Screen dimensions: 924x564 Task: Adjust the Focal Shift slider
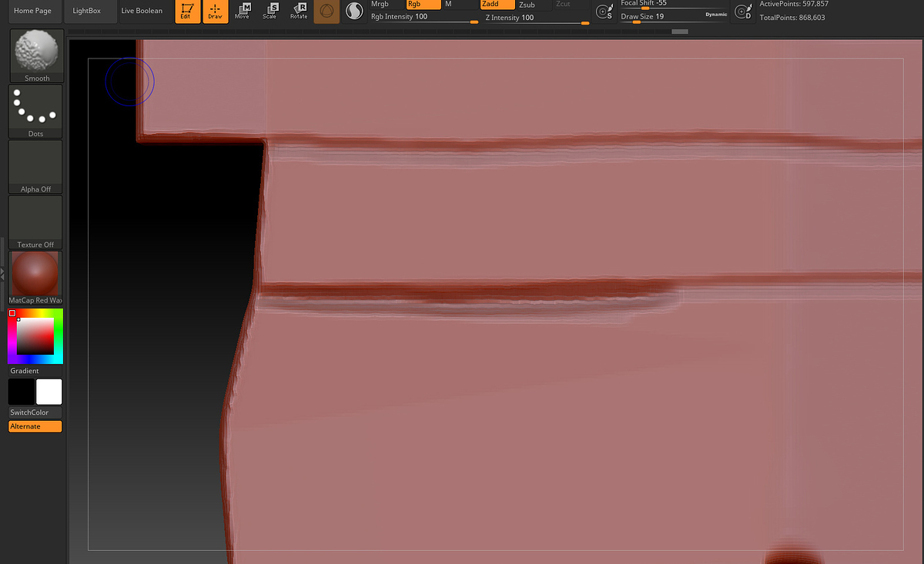tap(673, 4)
